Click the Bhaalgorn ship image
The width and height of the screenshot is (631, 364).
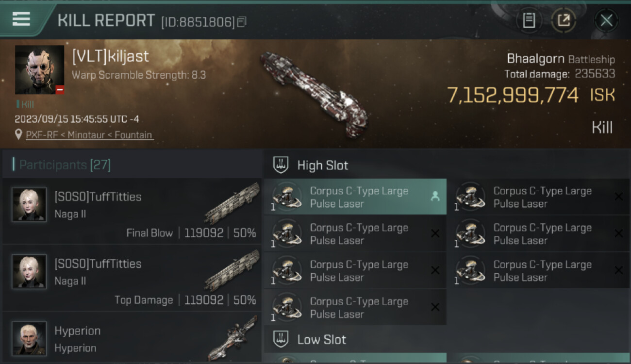point(314,92)
